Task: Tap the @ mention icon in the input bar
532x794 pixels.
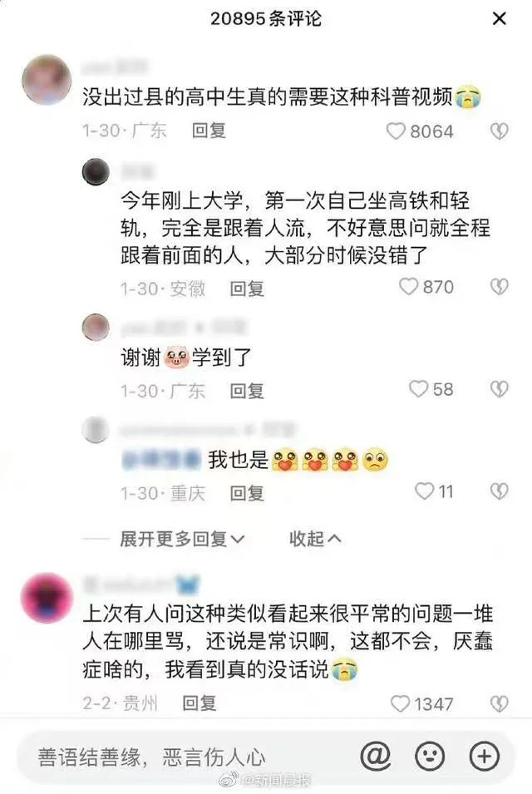Action: click(375, 757)
